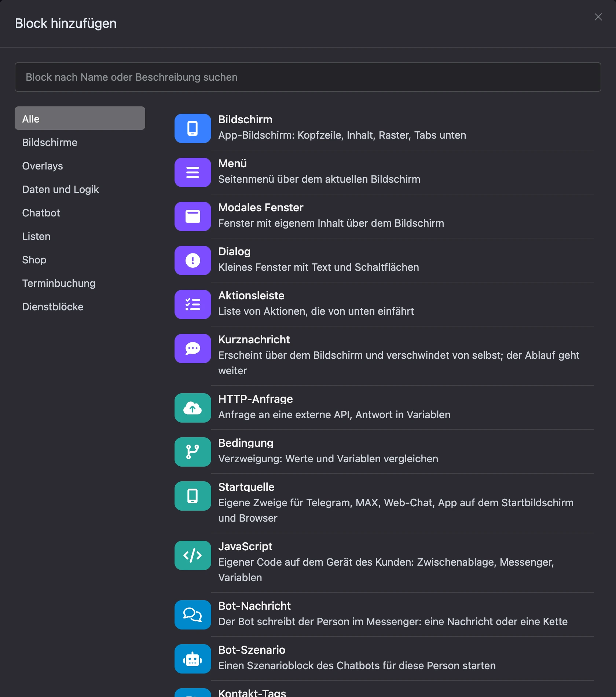Select the JavaScript code icon
The height and width of the screenshot is (697, 616).
point(192,555)
